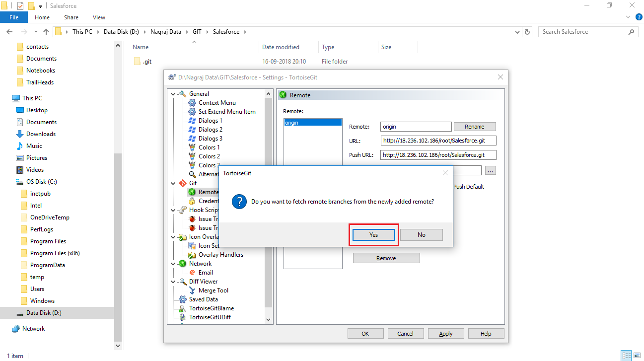This screenshot has height=361, width=644.
Task: Click the Dialogs 3 windows icon
Action: point(192,139)
